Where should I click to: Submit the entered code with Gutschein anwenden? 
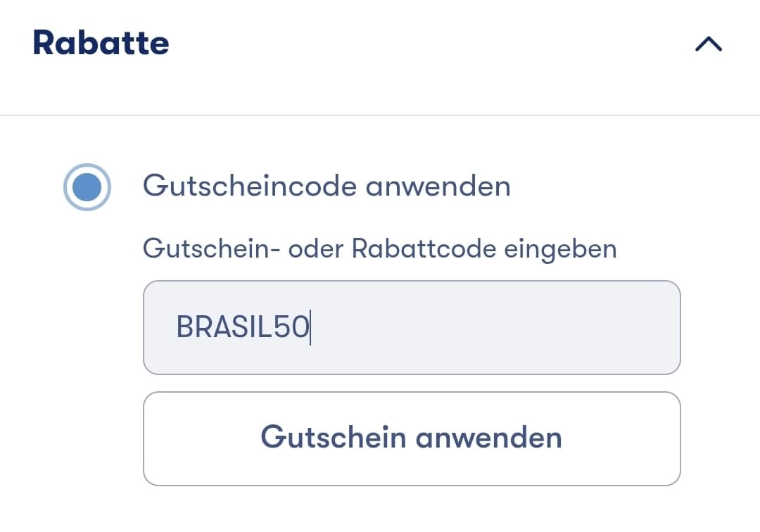412,438
